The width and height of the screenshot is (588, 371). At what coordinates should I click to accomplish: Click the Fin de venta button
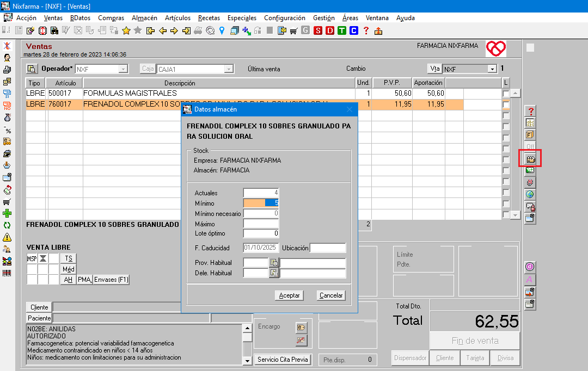[475, 341]
